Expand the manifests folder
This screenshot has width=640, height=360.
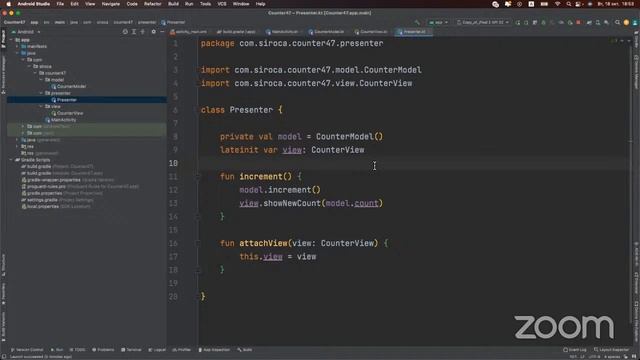[18, 47]
